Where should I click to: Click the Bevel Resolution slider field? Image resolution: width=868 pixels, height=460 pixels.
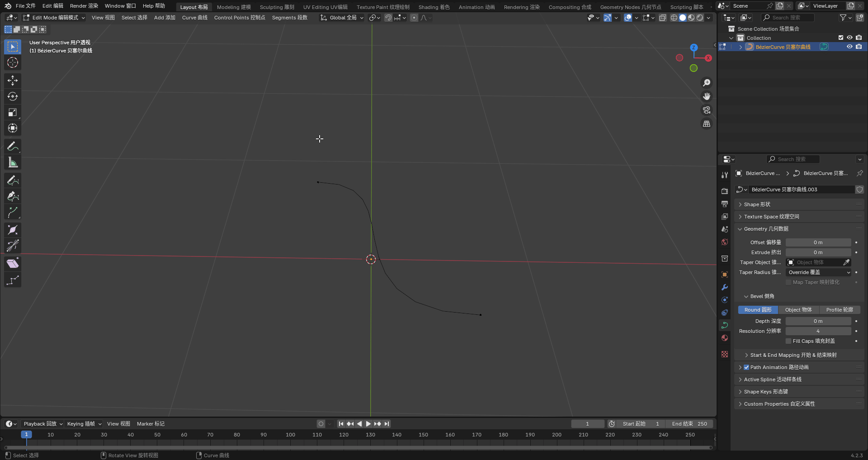(818, 331)
